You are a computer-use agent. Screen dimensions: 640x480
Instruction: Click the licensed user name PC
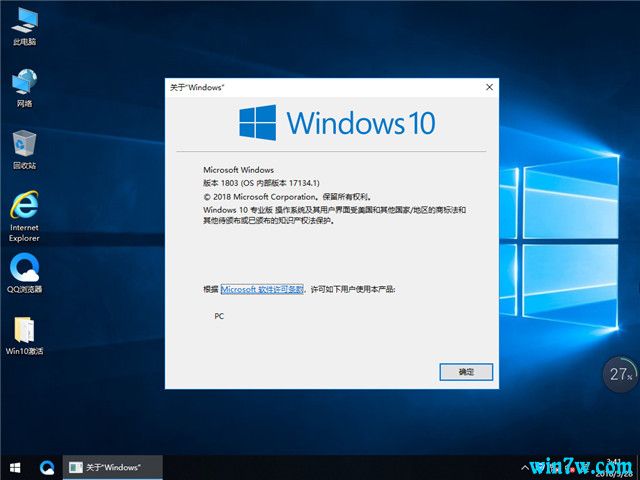pyautogui.click(x=219, y=316)
